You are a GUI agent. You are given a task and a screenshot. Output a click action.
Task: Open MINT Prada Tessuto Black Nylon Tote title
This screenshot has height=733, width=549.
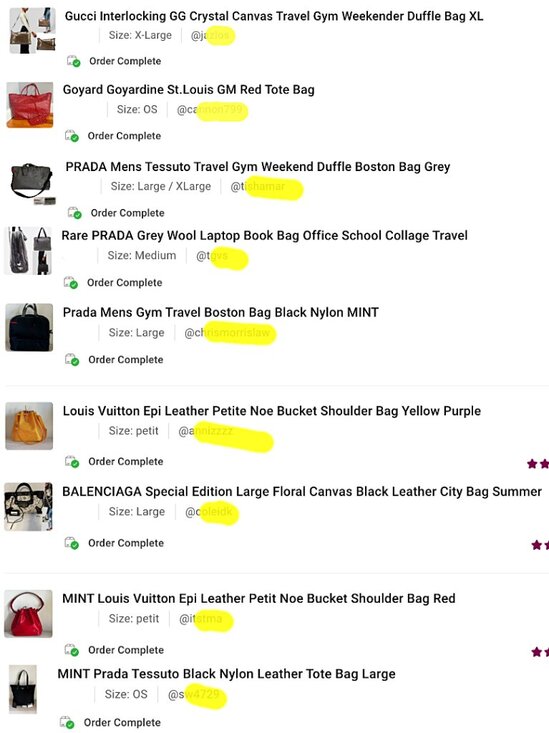click(x=226, y=674)
